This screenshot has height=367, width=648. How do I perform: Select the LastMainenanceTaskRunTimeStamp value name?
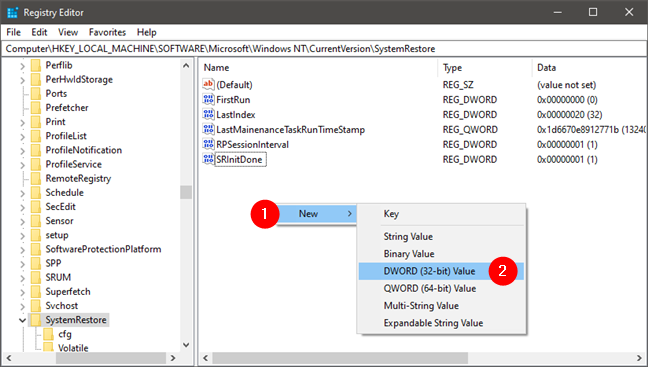[x=291, y=130]
